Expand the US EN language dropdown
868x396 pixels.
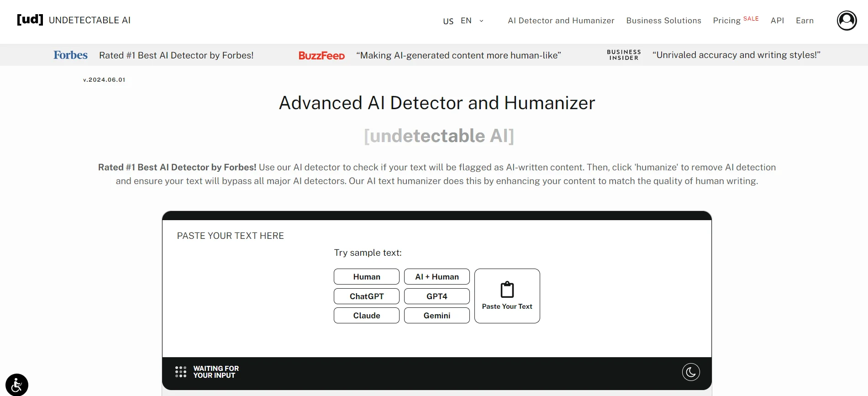[463, 21]
